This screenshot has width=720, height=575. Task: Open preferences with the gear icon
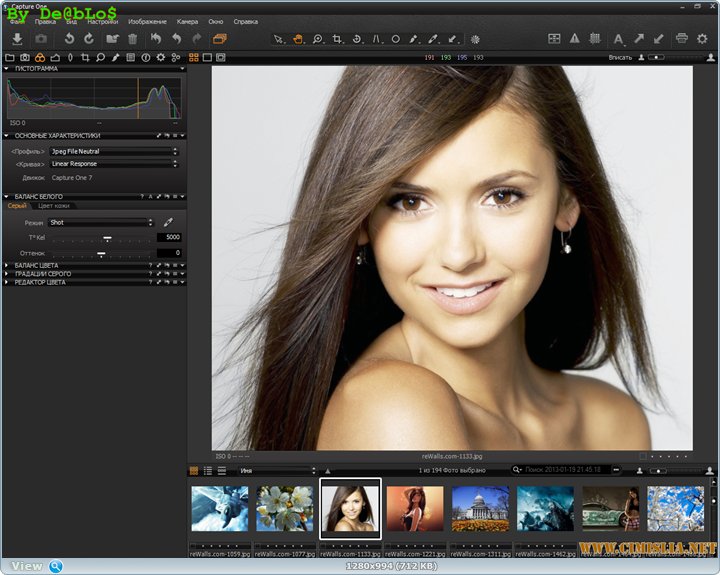[702, 38]
